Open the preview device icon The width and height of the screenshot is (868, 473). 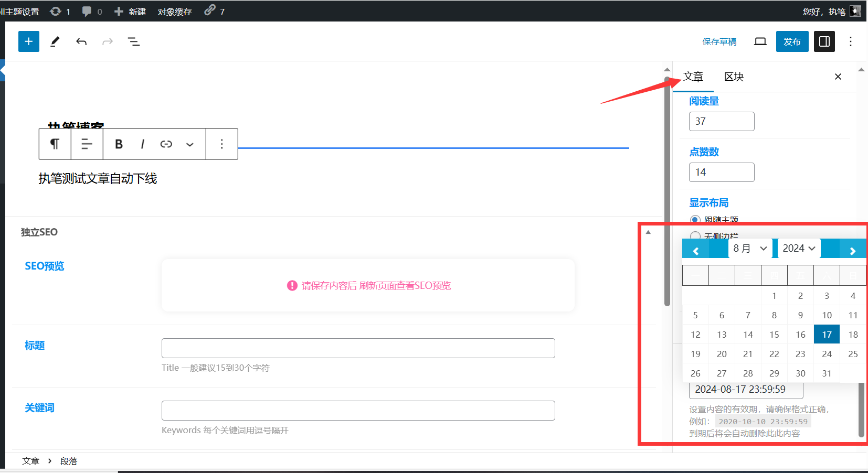point(760,41)
